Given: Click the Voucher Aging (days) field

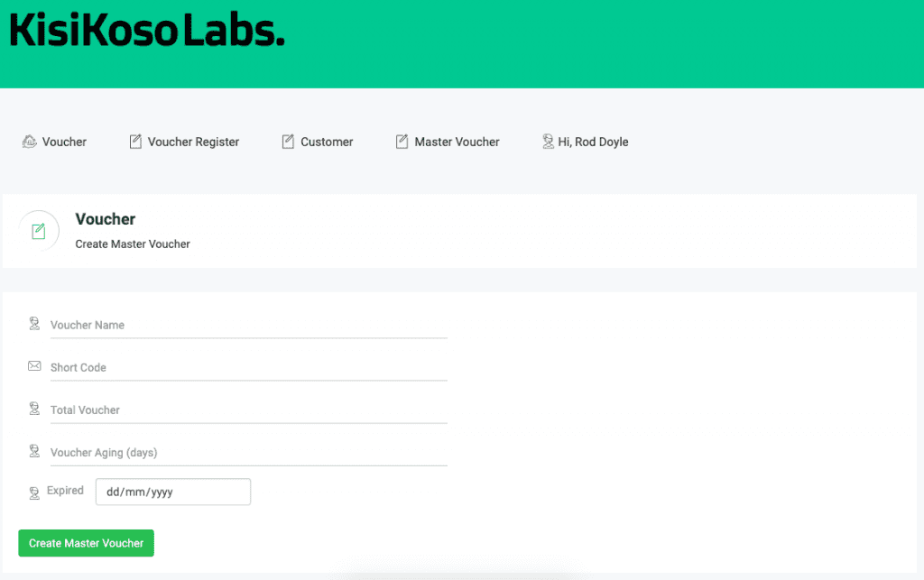Looking at the screenshot, I should click(248, 452).
